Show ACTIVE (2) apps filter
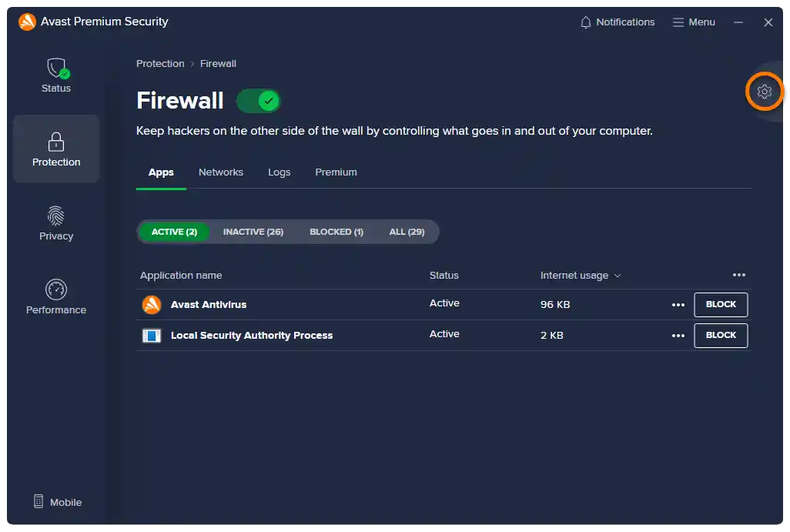The width and height of the screenshot is (790, 532). click(x=174, y=232)
